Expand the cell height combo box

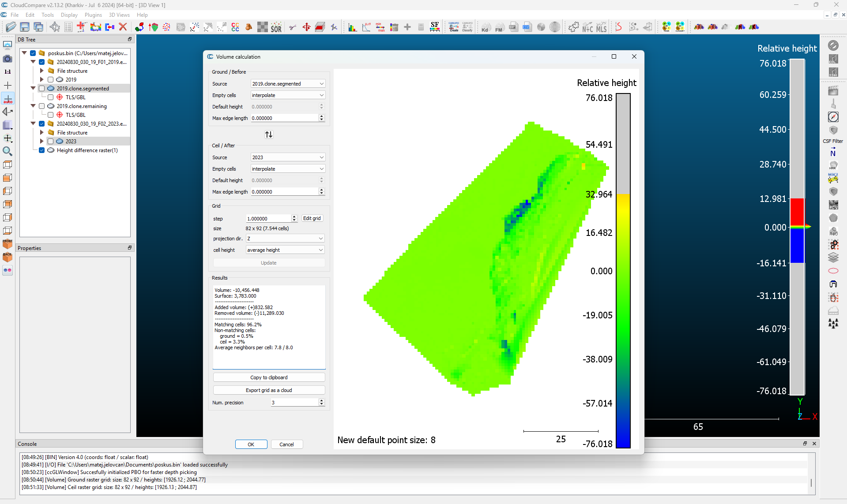pyautogui.click(x=285, y=250)
